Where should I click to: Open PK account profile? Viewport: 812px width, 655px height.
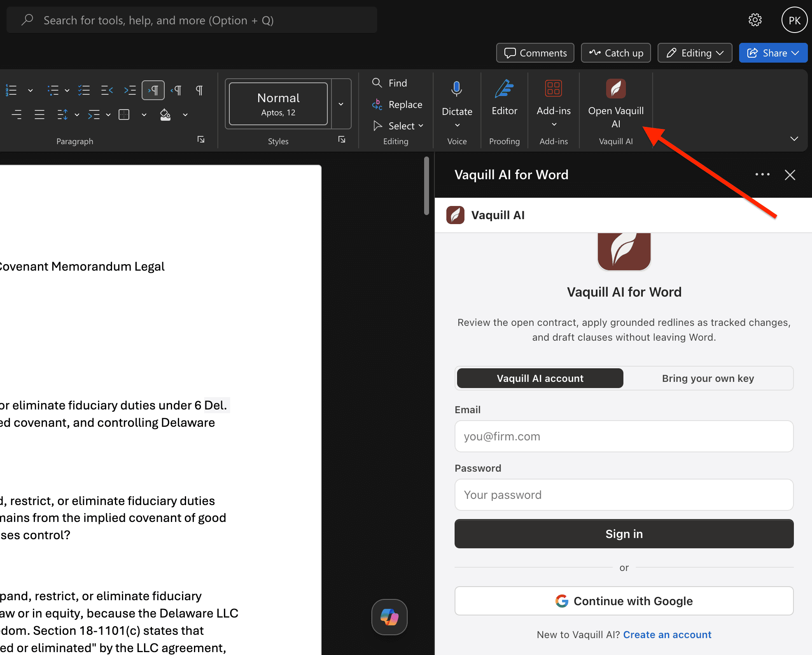click(x=794, y=20)
